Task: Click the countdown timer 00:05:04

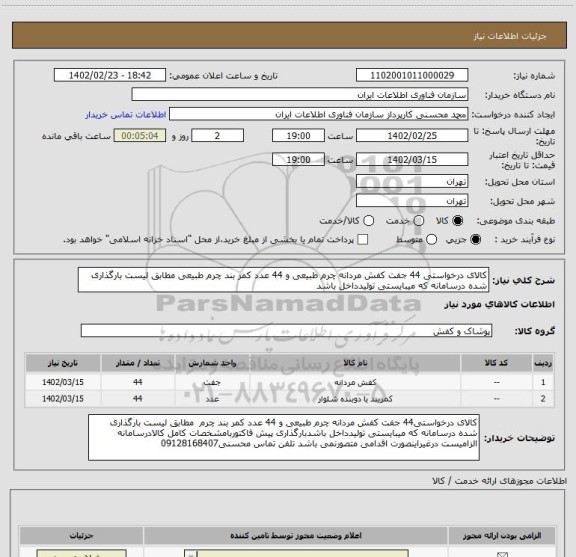Action: pyautogui.click(x=140, y=136)
